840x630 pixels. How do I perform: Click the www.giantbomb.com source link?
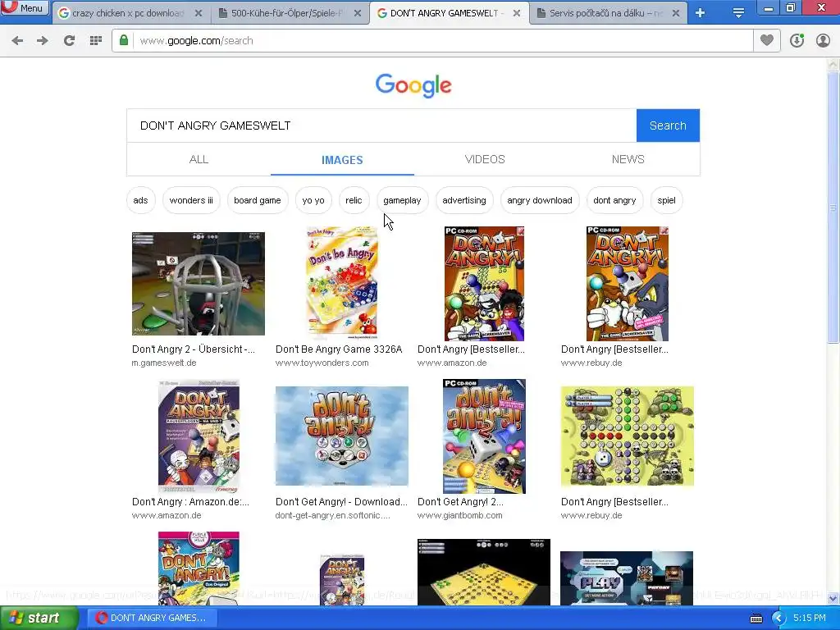pos(459,515)
